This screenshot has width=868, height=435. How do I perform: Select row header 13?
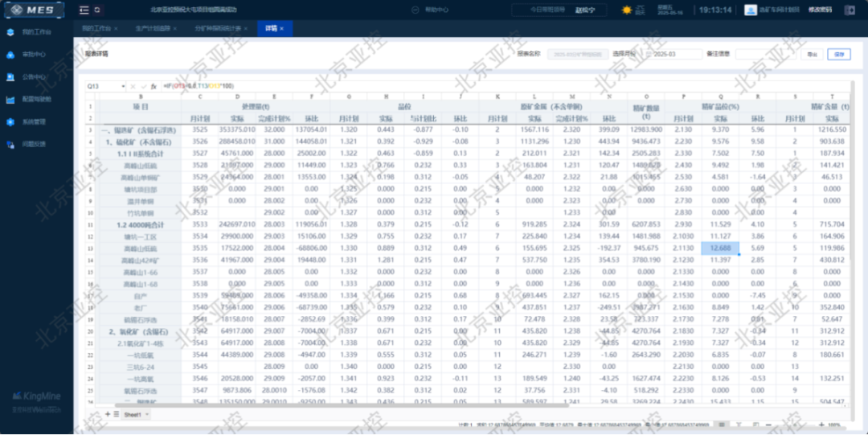pos(90,248)
